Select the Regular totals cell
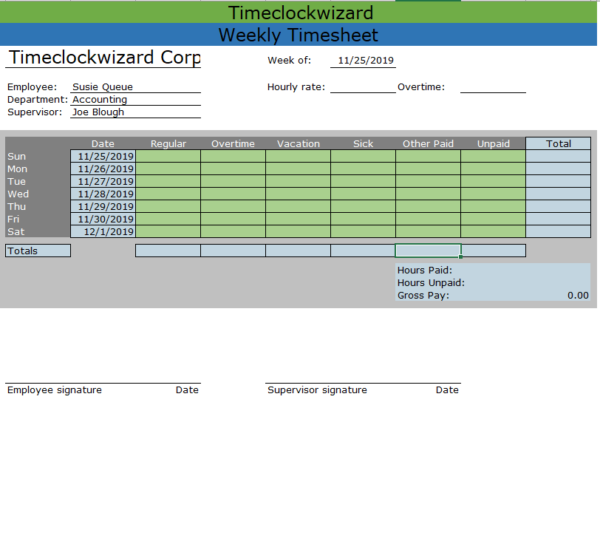 click(168, 251)
